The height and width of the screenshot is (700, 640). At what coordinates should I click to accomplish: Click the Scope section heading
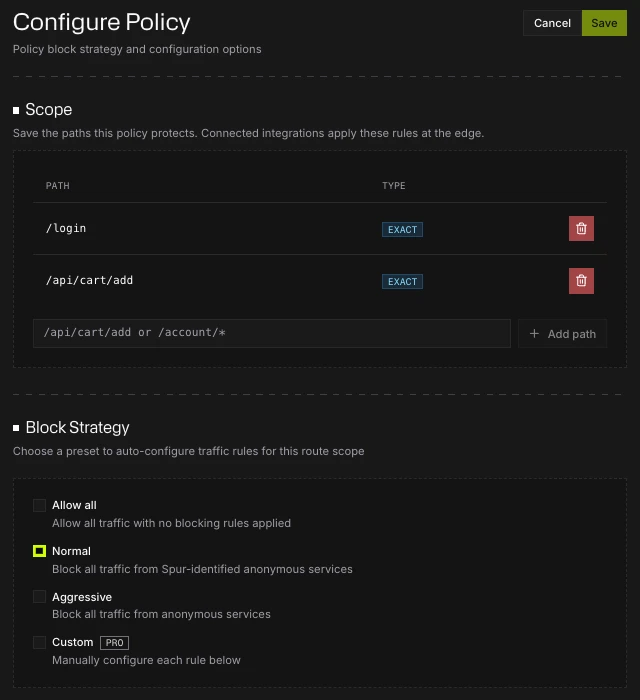pyautogui.click(x=49, y=110)
